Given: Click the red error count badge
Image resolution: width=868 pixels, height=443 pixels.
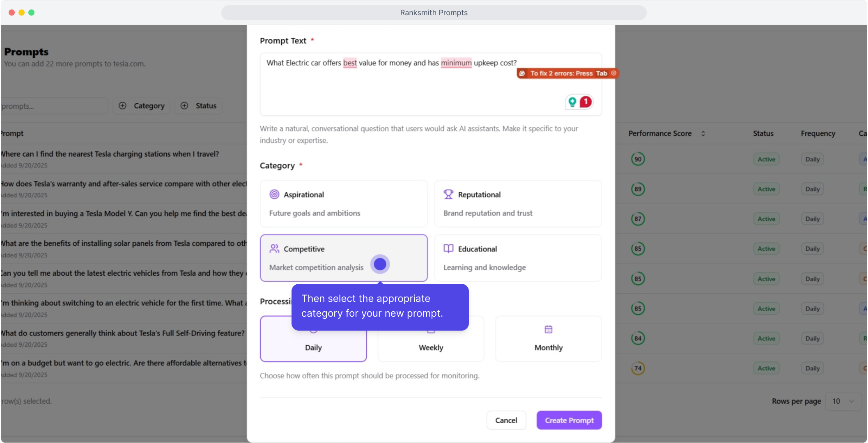Looking at the screenshot, I should (x=586, y=102).
